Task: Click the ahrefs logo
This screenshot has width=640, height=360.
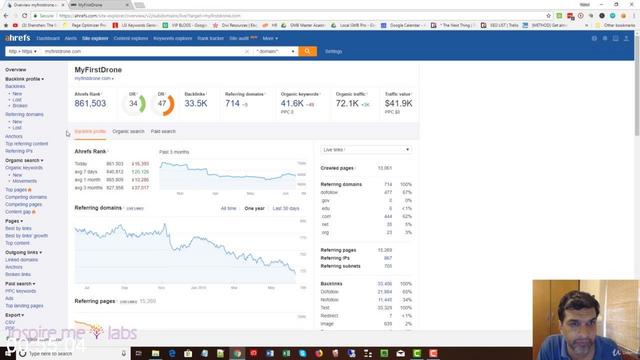Action: (18, 38)
